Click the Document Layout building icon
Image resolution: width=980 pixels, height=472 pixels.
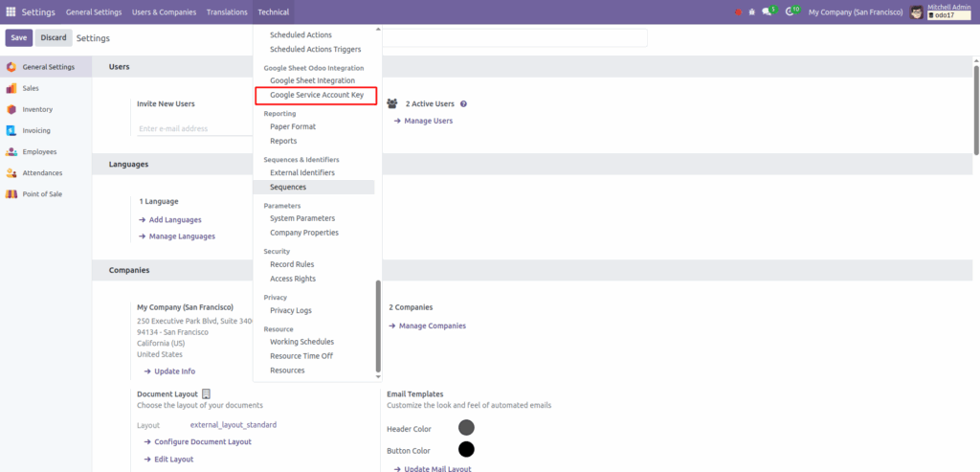pos(207,393)
